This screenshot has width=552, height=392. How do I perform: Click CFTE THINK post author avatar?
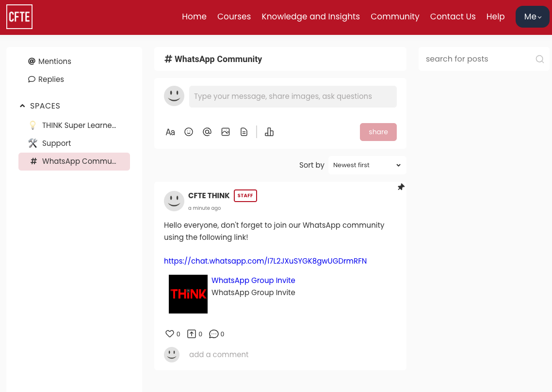[174, 201]
